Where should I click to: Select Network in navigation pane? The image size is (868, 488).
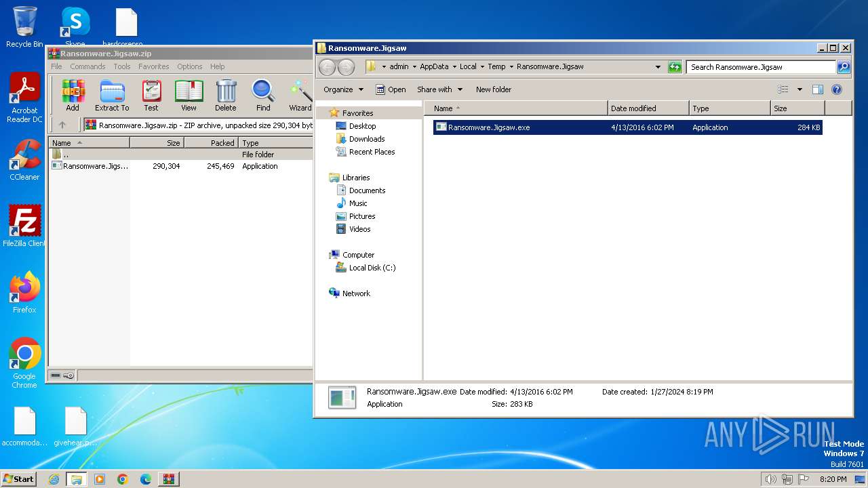[356, 293]
